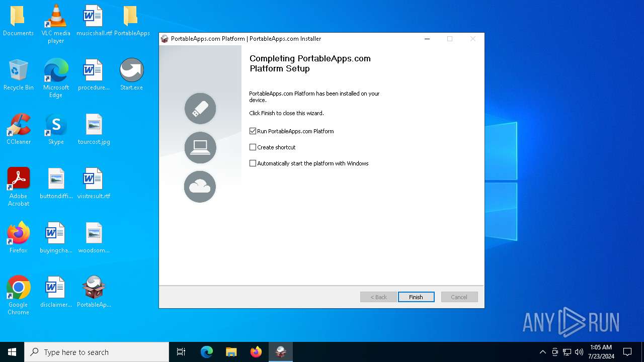Open the Documents folder on desktop

point(18,21)
